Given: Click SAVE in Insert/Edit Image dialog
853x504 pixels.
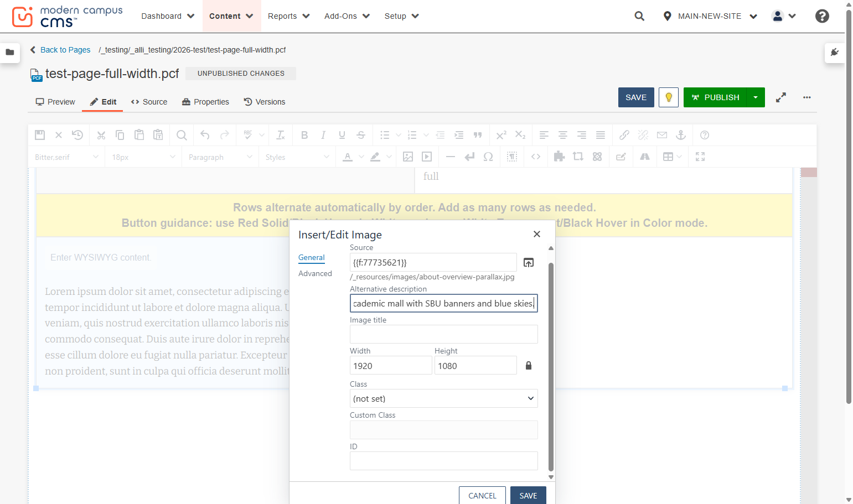Looking at the screenshot, I should click(x=528, y=496).
